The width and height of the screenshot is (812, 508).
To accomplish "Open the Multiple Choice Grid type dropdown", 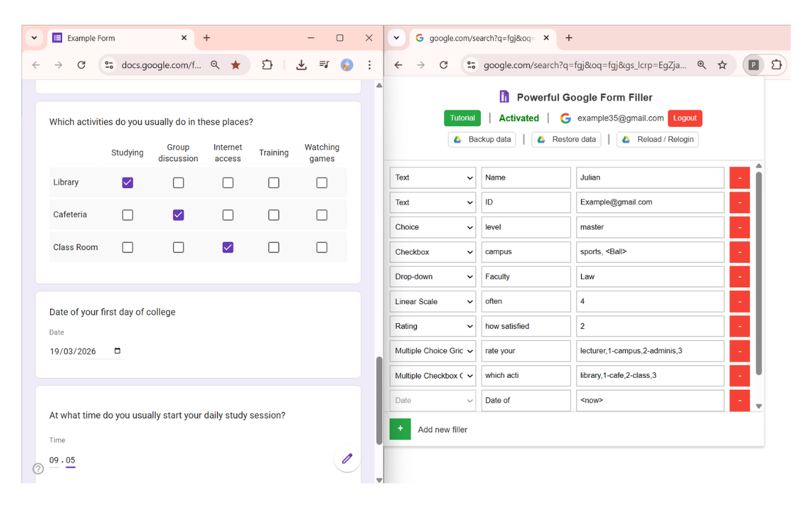I will 433,351.
